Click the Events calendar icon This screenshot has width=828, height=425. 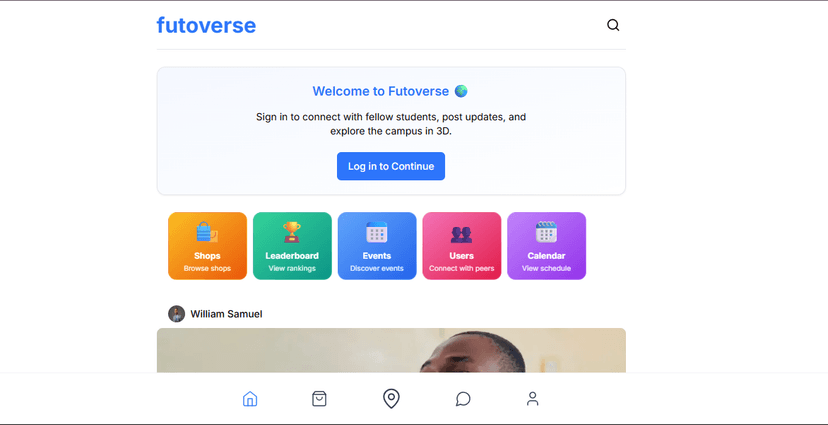377,232
